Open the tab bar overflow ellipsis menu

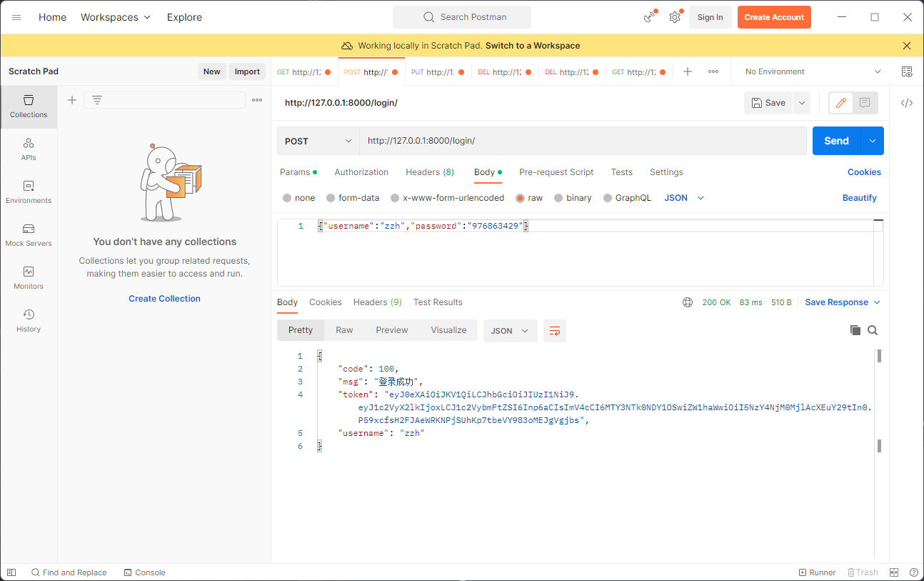pos(713,71)
